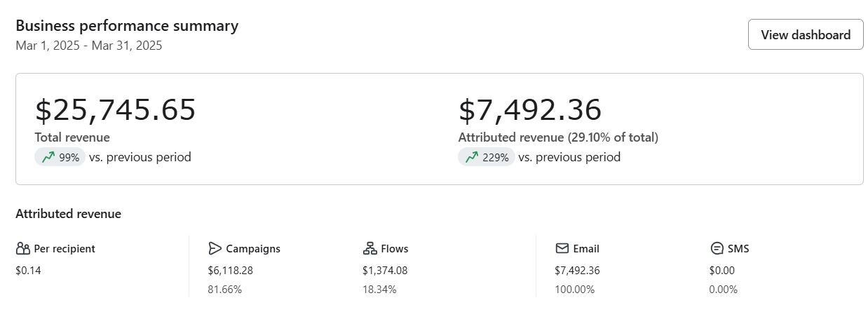Click the Flows hierarchy icon
Screen dimensions: 868x312
click(x=369, y=249)
